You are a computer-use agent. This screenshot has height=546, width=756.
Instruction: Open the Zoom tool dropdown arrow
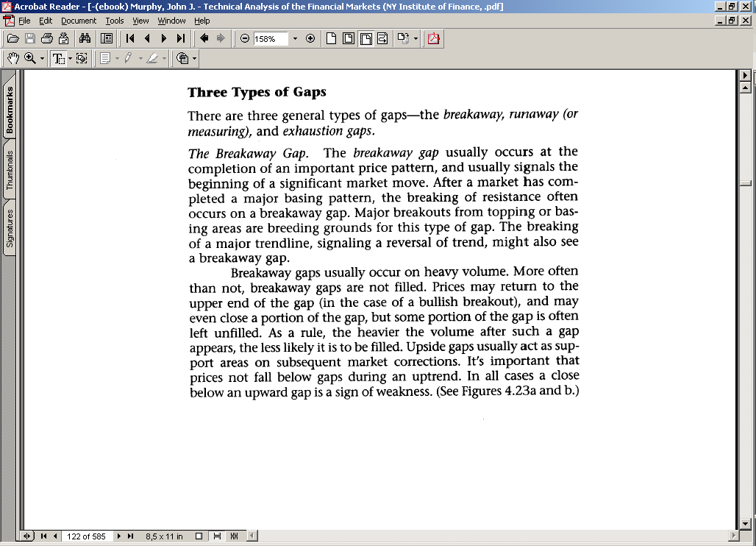pyautogui.click(x=42, y=59)
